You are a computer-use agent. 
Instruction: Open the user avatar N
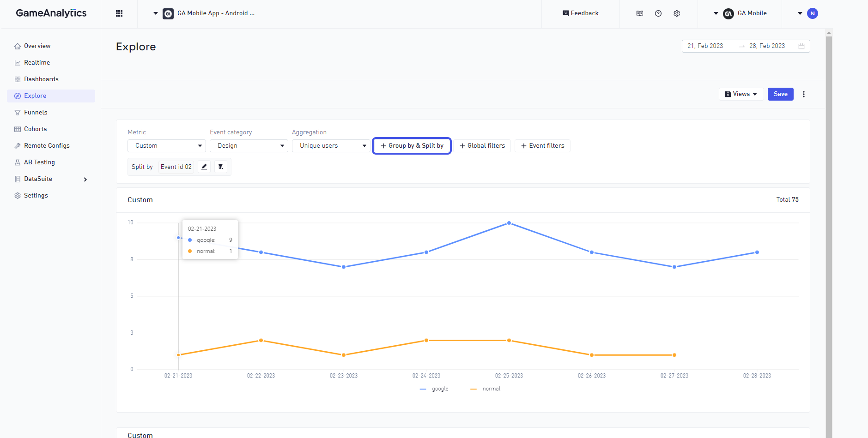(813, 13)
